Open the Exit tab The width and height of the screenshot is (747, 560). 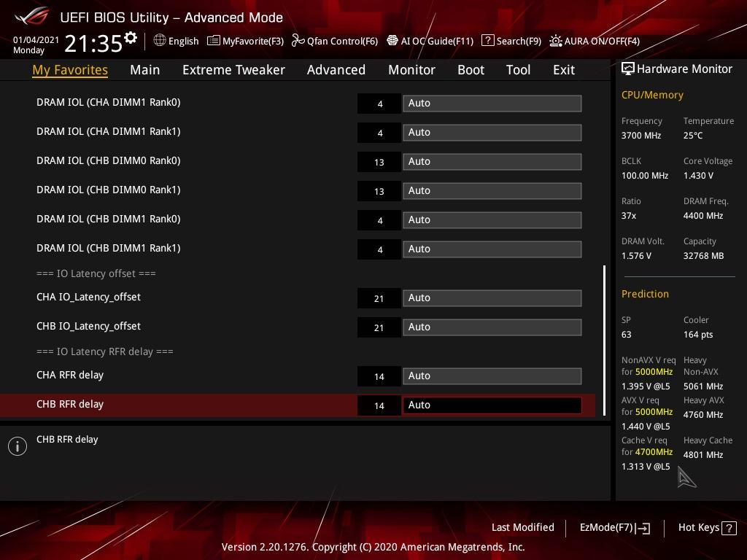point(564,70)
